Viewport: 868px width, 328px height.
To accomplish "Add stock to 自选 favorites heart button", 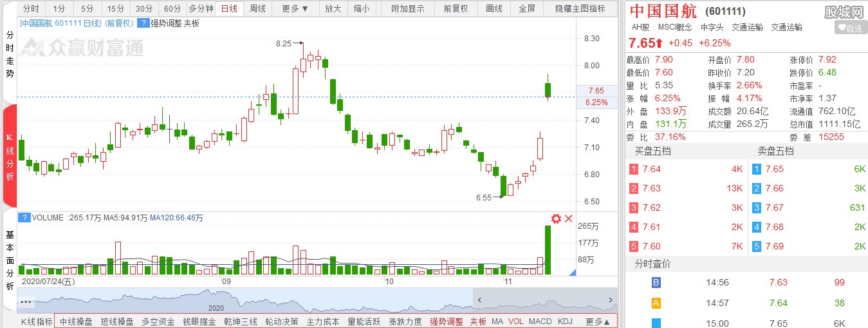I will tap(850, 28).
